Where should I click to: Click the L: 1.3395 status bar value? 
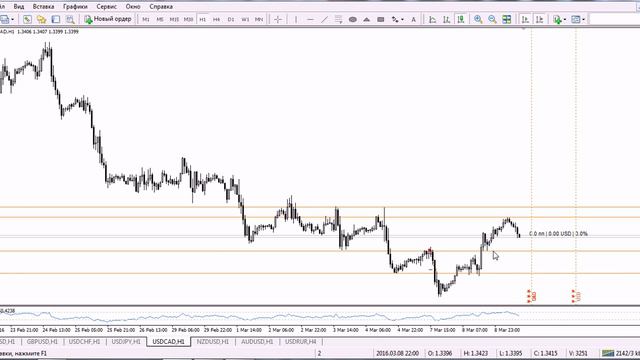click(x=510, y=353)
